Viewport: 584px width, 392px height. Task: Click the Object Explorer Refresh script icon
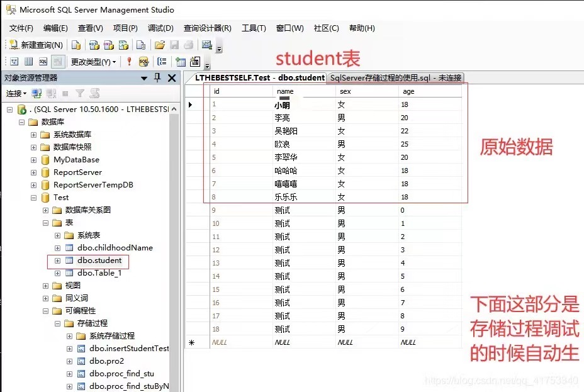coord(94,94)
